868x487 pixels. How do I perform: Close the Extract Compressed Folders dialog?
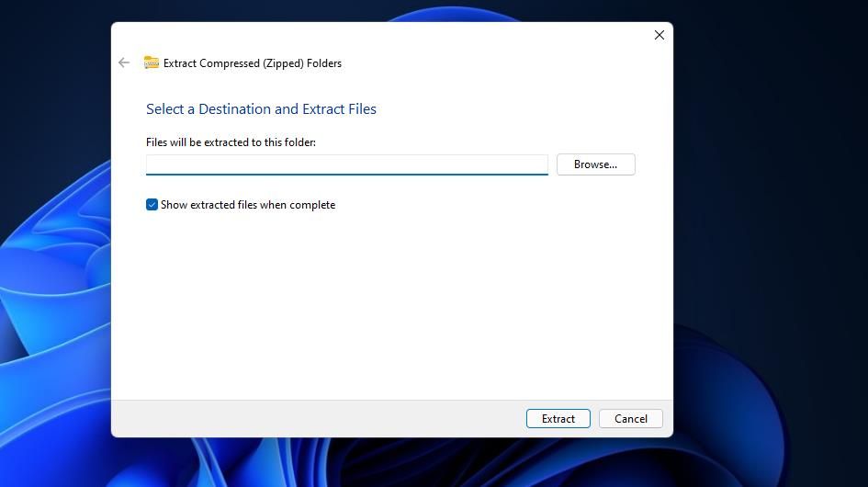(x=659, y=35)
